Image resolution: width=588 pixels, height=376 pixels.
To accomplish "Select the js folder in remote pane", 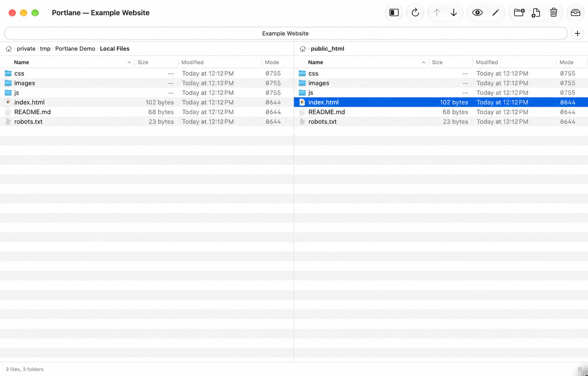I will coord(441,93).
